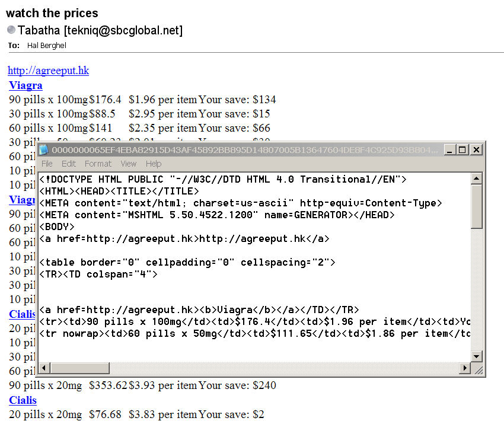Click the Cialis link above the $76.68 row
This screenshot has width=504, height=421.
point(23,400)
